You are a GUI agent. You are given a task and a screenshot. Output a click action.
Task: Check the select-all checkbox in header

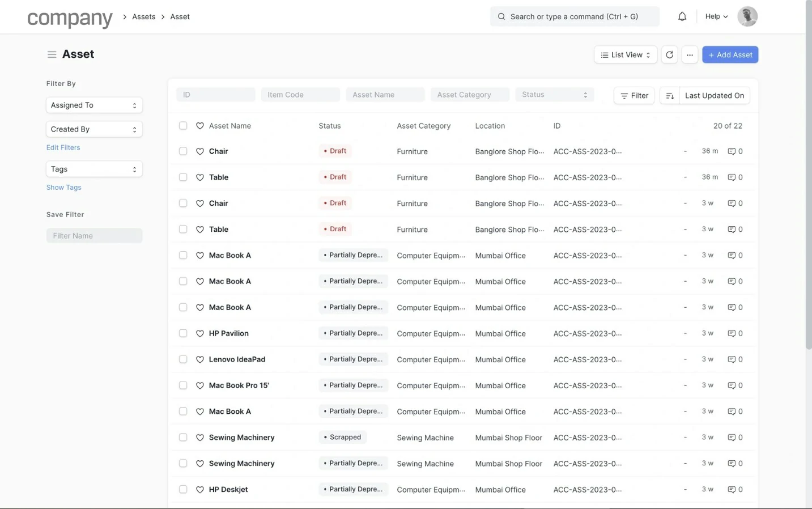[x=183, y=126]
